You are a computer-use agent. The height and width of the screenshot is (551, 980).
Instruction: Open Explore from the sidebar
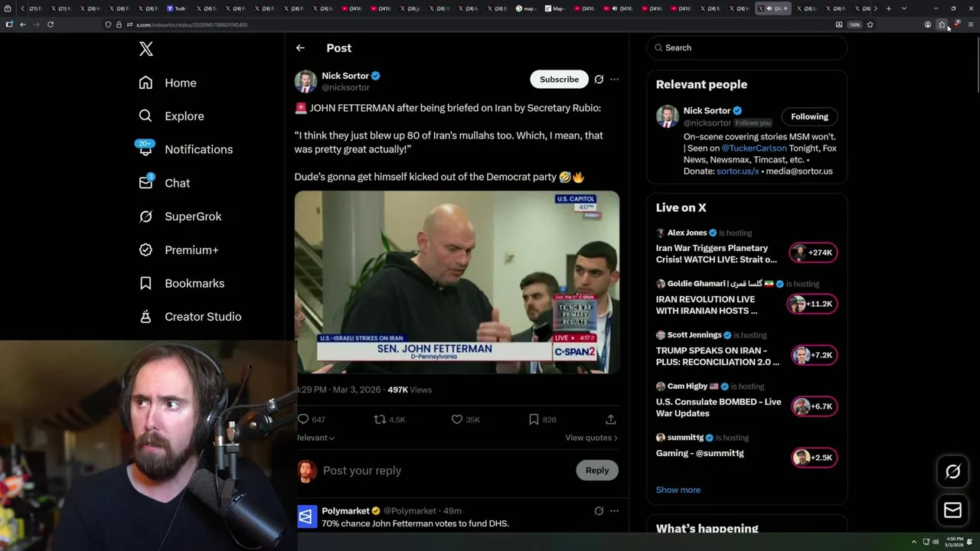tap(171, 116)
